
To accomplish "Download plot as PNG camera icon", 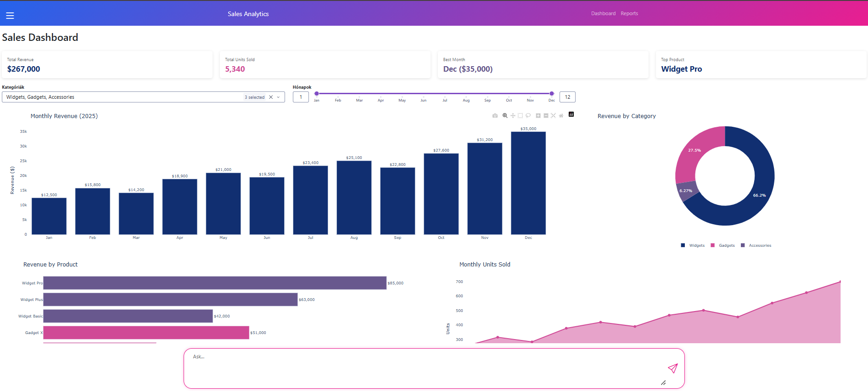I will coord(495,116).
